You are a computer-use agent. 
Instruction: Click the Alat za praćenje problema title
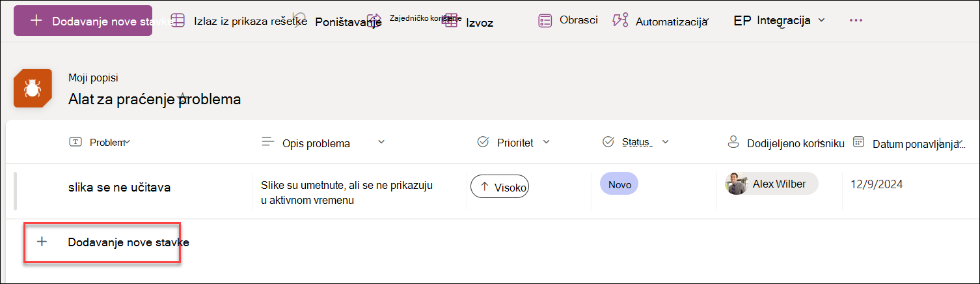pyautogui.click(x=154, y=99)
